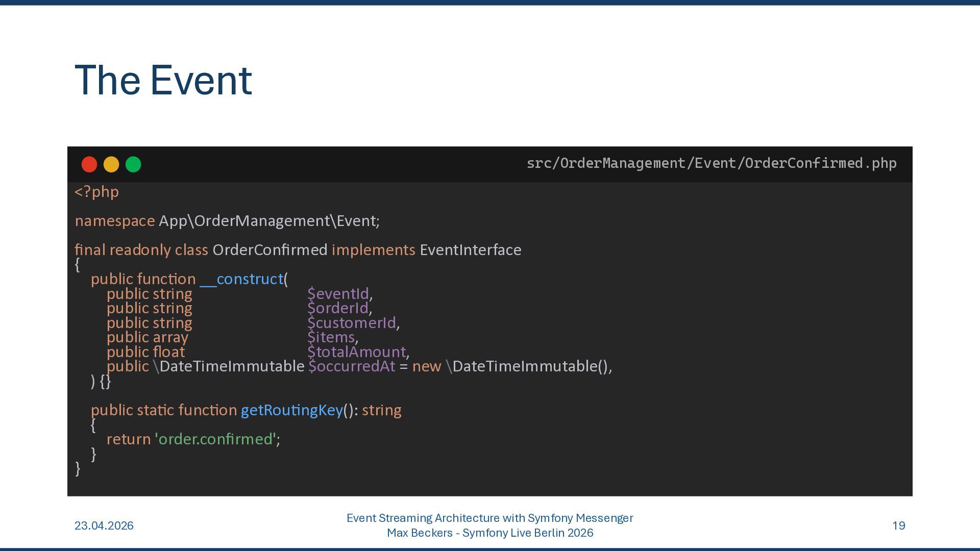Click the $occurredAt variable
The image size is (980, 551).
click(351, 366)
